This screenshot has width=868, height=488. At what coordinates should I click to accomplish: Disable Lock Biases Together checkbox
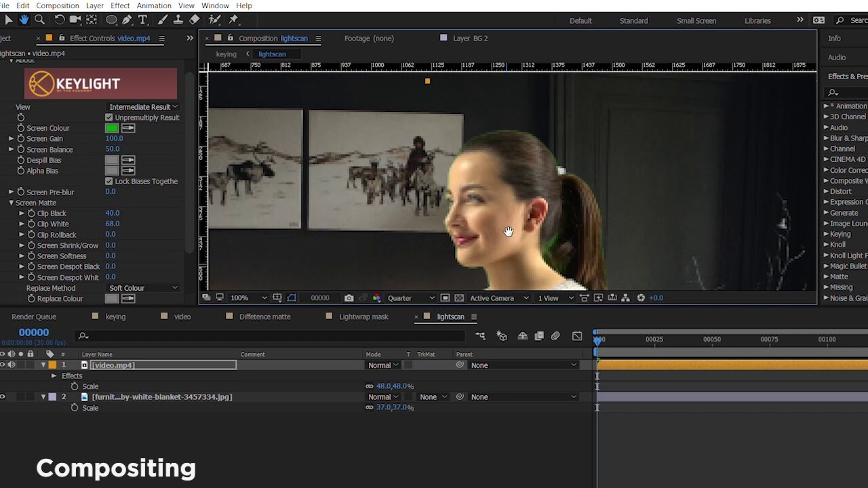coord(108,182)
